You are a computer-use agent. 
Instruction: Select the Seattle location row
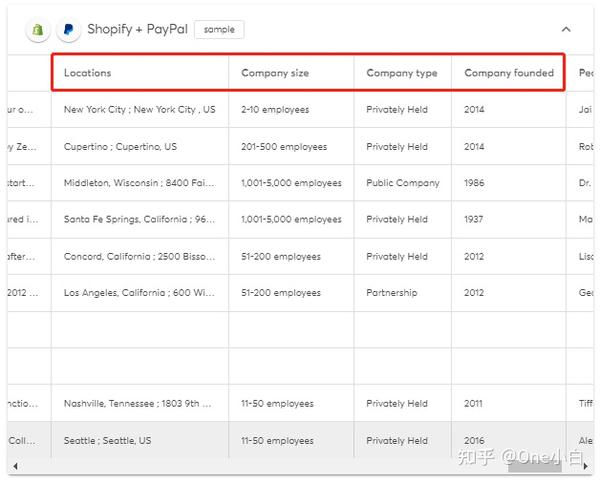108,440
